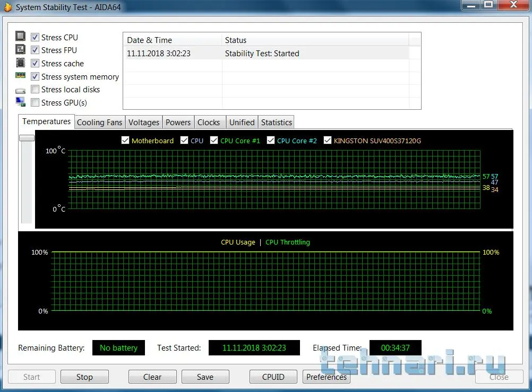This screenshot has width=532, height=392.
Task: Click the cache chip icon beside Stress cache
Action: [20, 63]
